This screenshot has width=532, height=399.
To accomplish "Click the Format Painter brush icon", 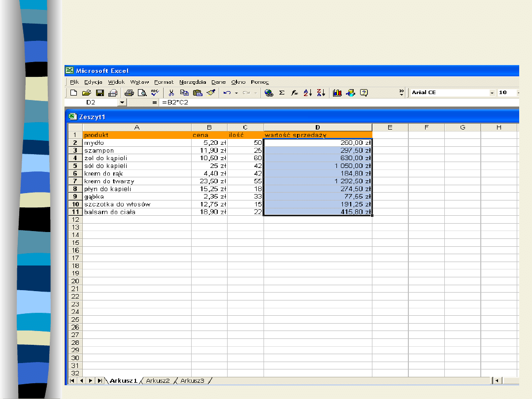I will (x=211, y=93).
